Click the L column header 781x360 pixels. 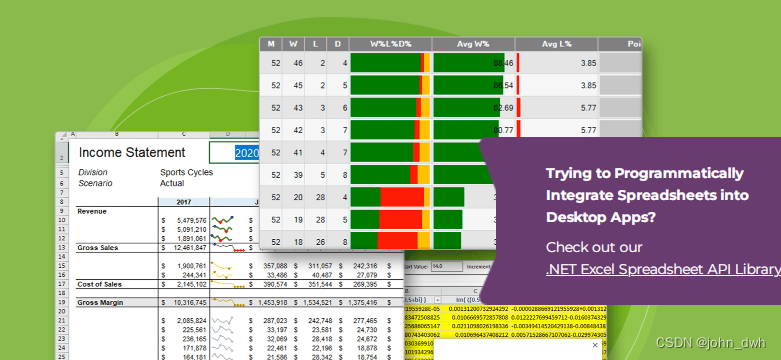pyautogui.click(x=315, y=44)
